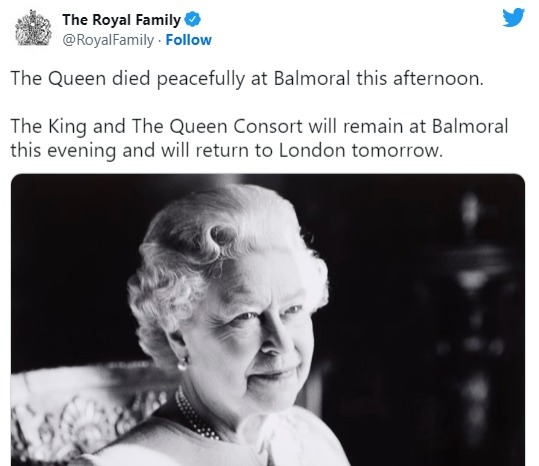Click the word tomorrow in the tweet text
Image resolution: width=539 pixels, height=466 pixels.
(x=397, y=151)
